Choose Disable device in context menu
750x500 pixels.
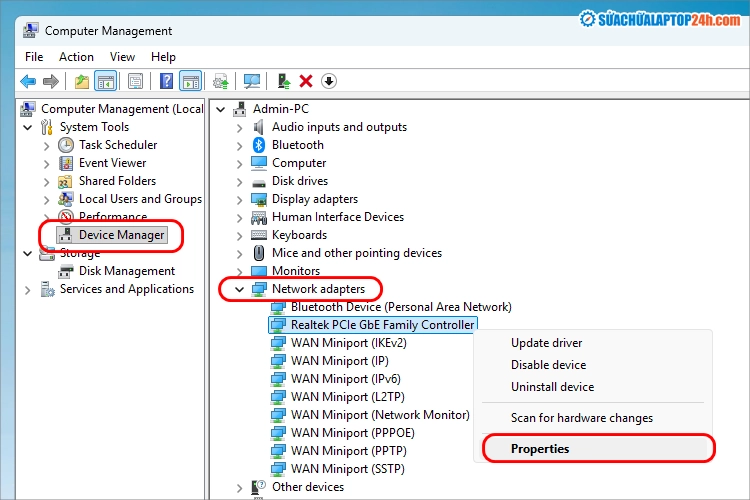click(x=548, y=365)
